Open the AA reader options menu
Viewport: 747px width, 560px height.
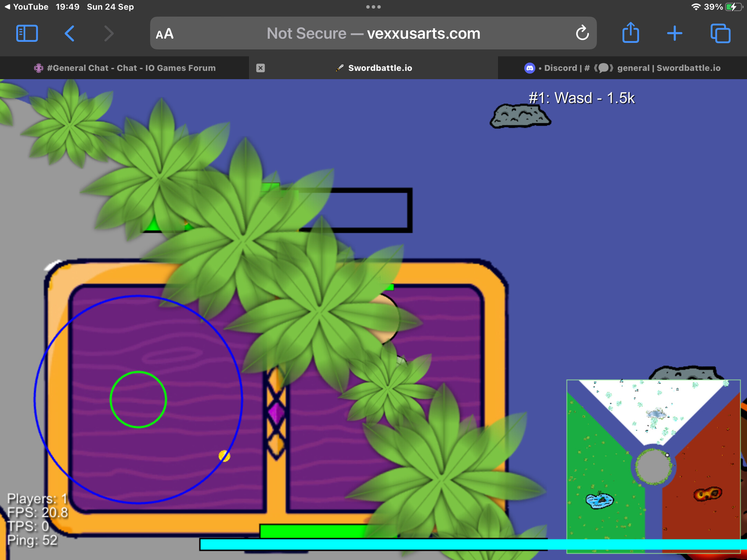(165, 34)
